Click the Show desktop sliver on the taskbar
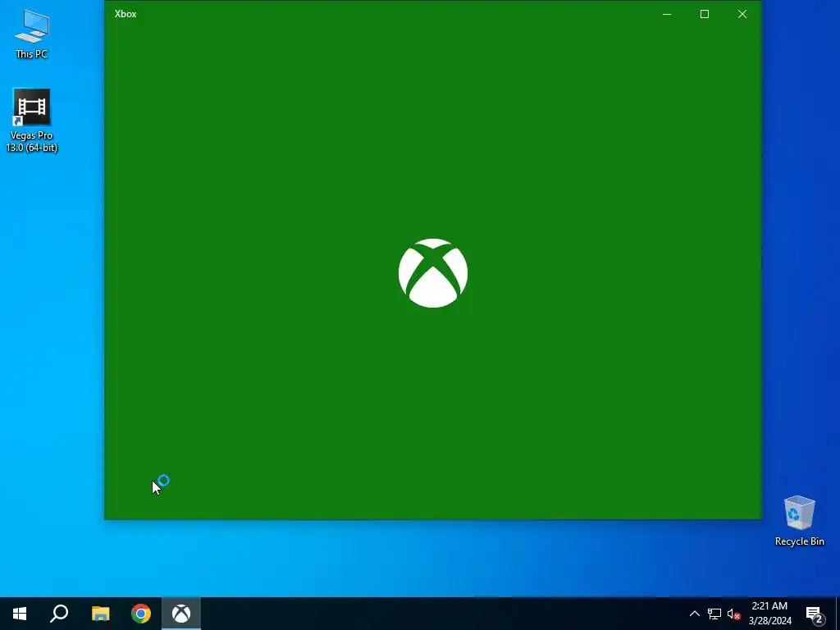 (x=838, y=614)
